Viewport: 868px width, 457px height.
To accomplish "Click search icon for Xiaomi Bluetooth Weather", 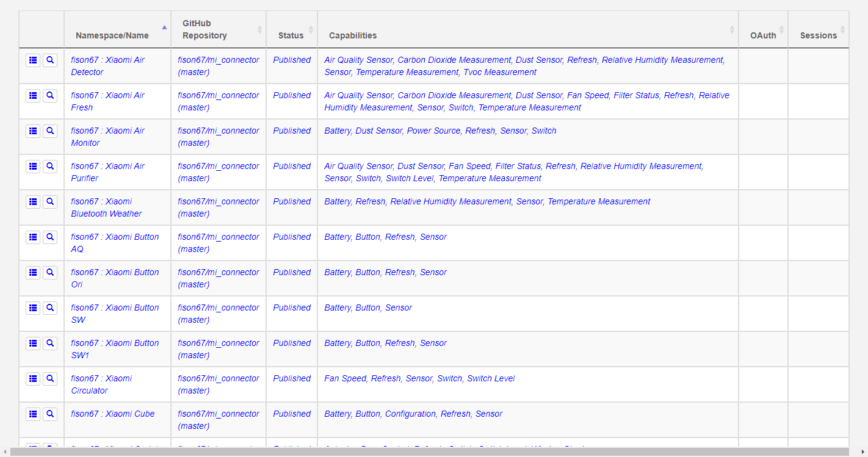I will 50,202.
